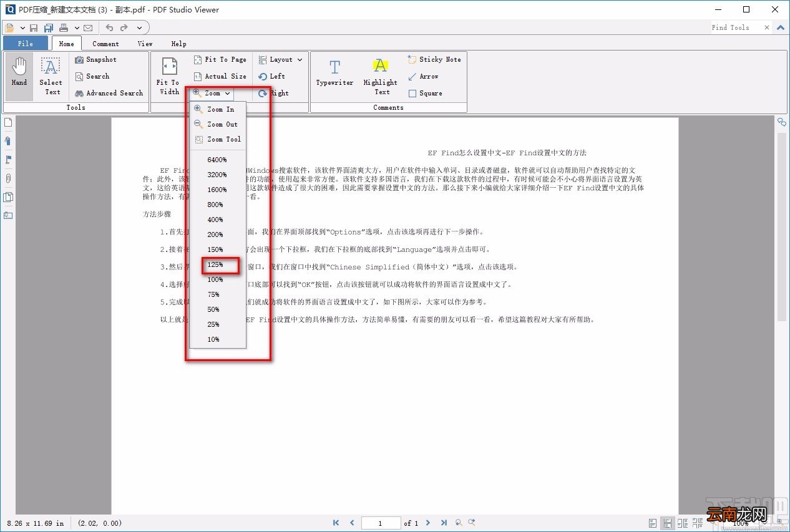Select the Square comment tool
The width and height of the screenshot is (790, 532).
tap(426, 93)
